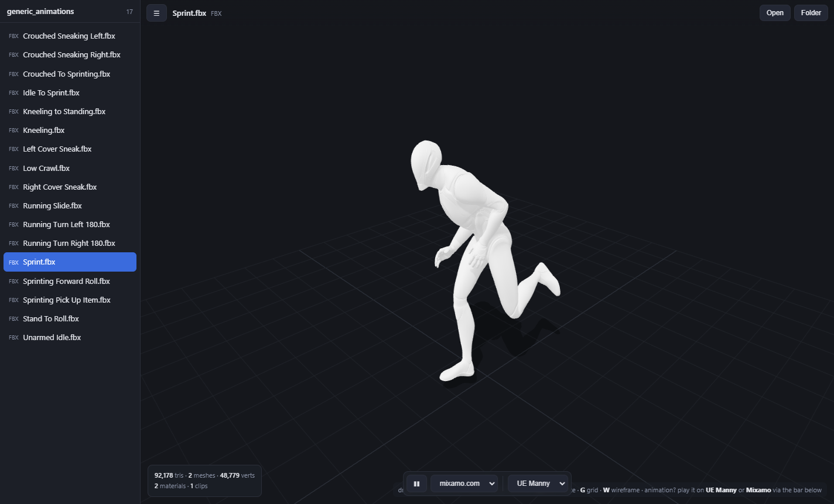
Task: Select Right Cover Sneak.fbx
Action: coord(70,187)
